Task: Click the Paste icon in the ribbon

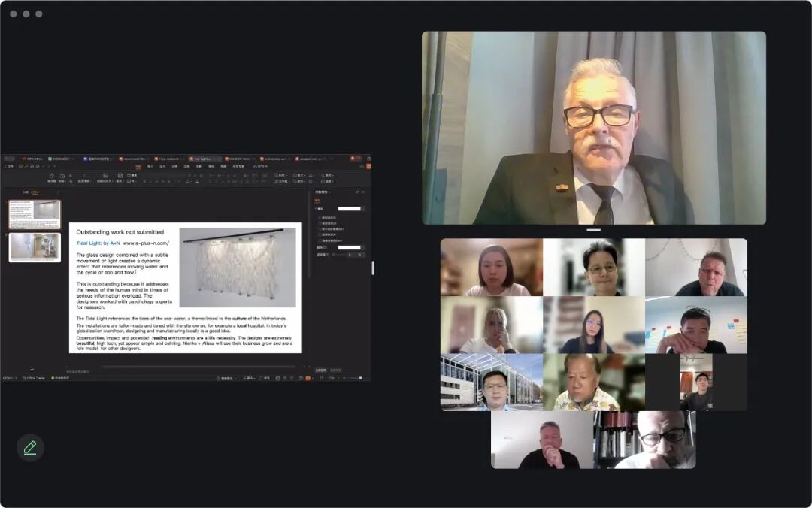Action: point(62,177)
